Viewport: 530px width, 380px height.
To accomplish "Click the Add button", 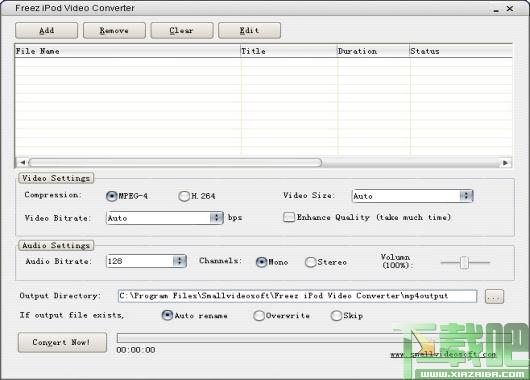I will point(46,30).
